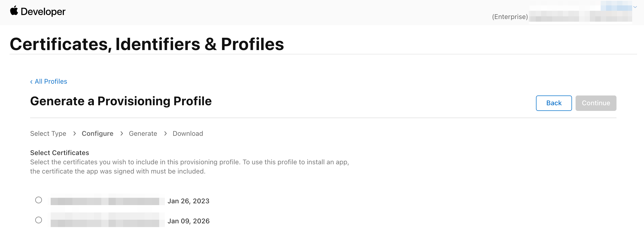Screen dimensions: 644x249
Task: Select the Configure step
Action: click(97, 133)
